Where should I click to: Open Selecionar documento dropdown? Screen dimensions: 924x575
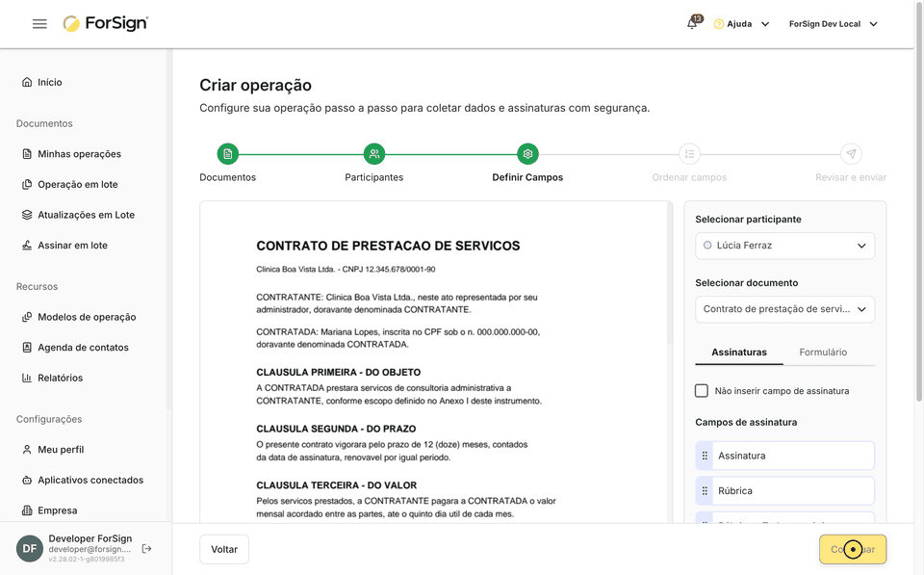coord(785,309)
